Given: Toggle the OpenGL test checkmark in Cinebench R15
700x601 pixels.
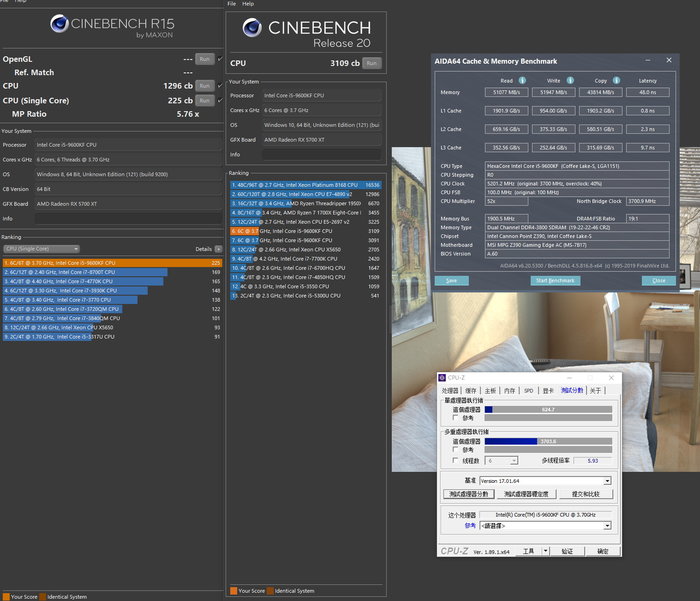Looking at the screenshot, I should tap(220, 59).
